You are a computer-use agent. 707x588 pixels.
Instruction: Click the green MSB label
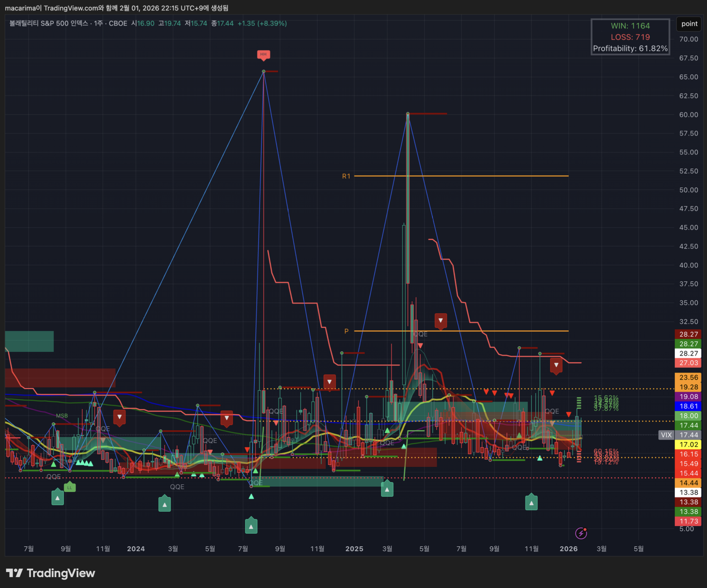pyautogui.click(x=62, y=416)
